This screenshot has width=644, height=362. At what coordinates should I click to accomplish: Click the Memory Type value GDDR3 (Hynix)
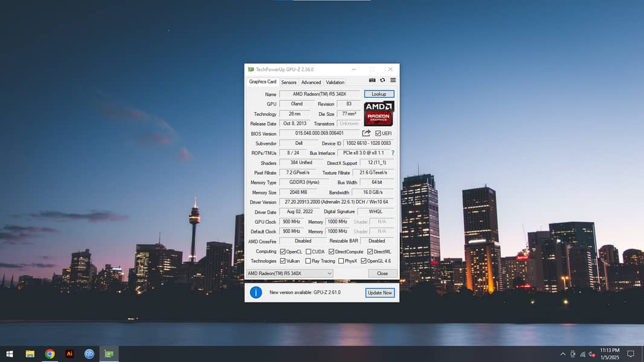[304, 182]
